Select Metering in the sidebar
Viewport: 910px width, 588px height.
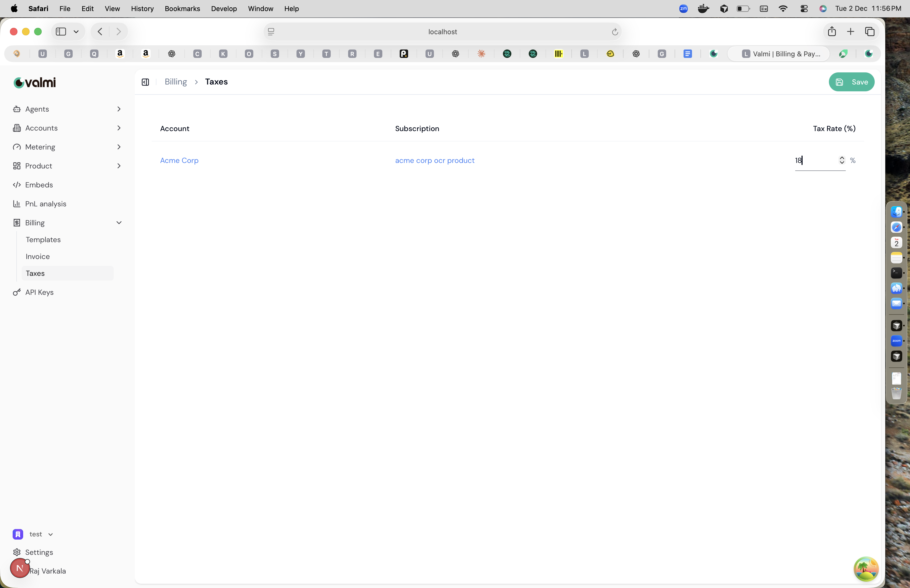(x=40, y=147)
